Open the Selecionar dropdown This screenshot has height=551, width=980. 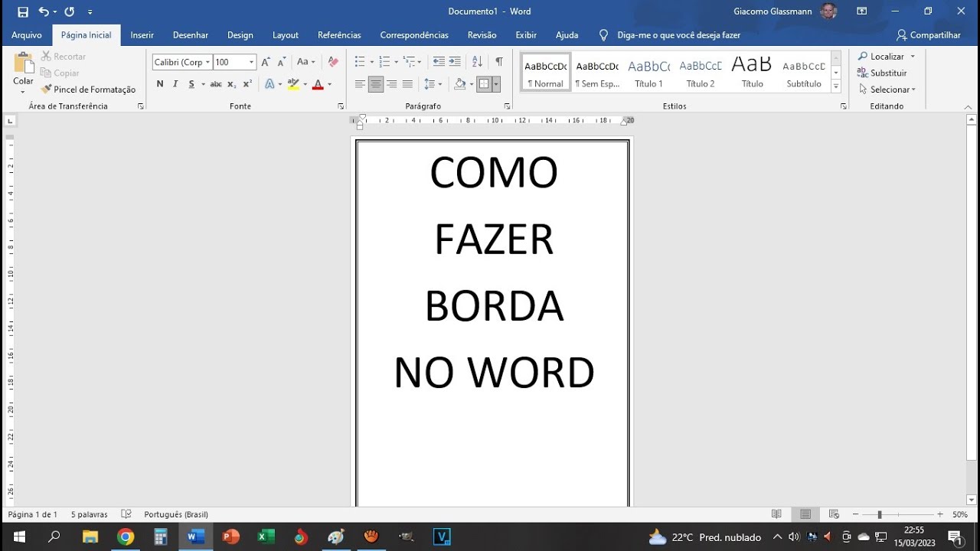(x=887, y=90)
